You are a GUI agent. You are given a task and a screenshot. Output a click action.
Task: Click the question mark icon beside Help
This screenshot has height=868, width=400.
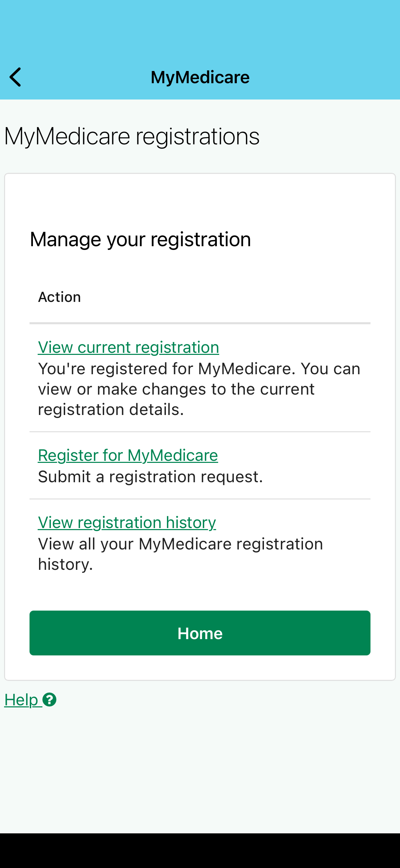50,700
